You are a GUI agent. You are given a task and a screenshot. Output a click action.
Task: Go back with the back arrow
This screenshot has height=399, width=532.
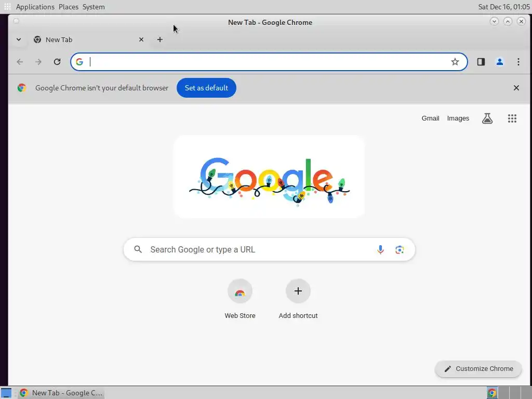click(20, 62)
